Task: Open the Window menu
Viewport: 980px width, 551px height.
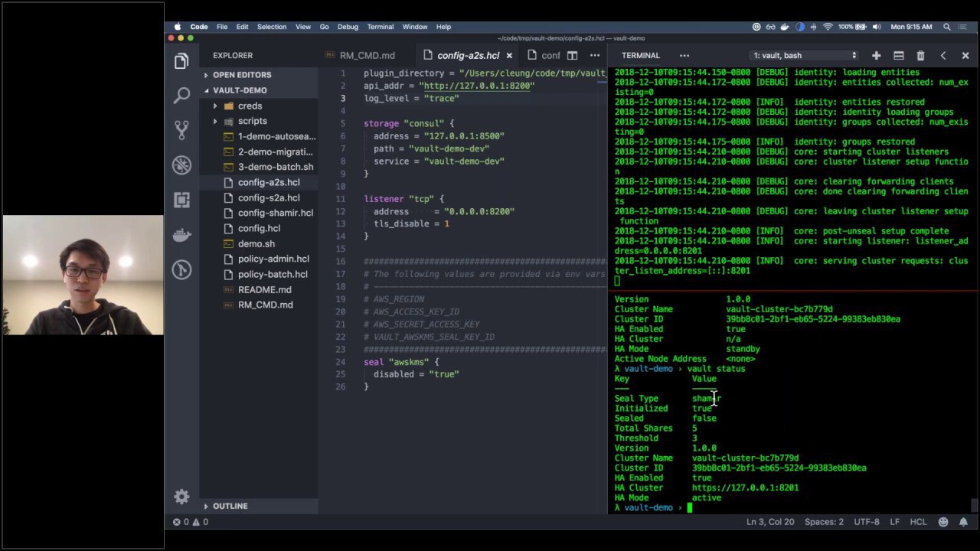Action: 414,27
